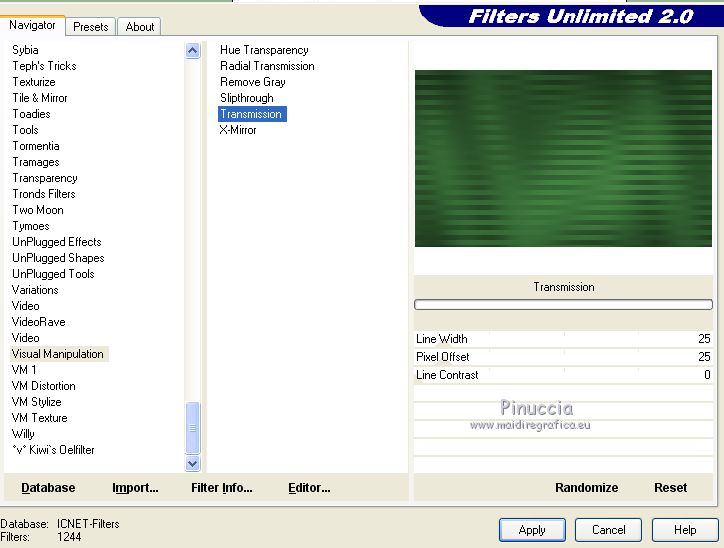The image size is (724, 548).
Task: Click the Import... button
Action: (135, 488)
